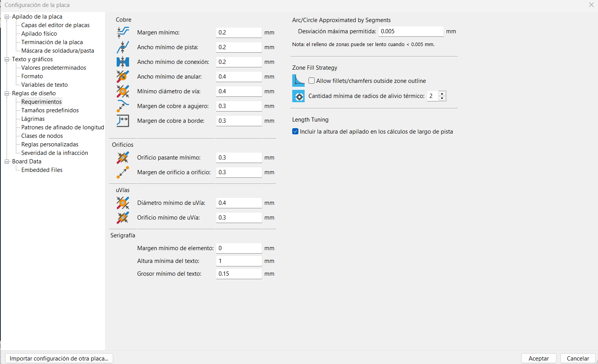Click the copper-to-hole clearance icon

123,106
